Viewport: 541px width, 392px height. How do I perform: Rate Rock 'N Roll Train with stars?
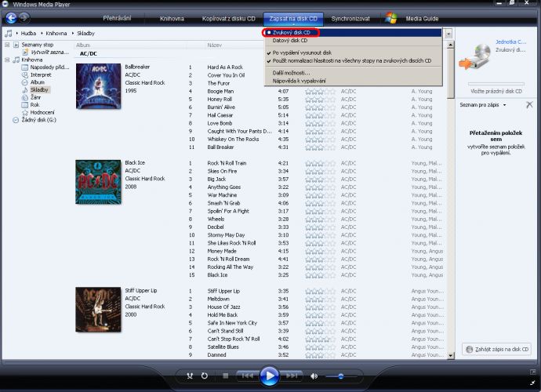(320, 163)
